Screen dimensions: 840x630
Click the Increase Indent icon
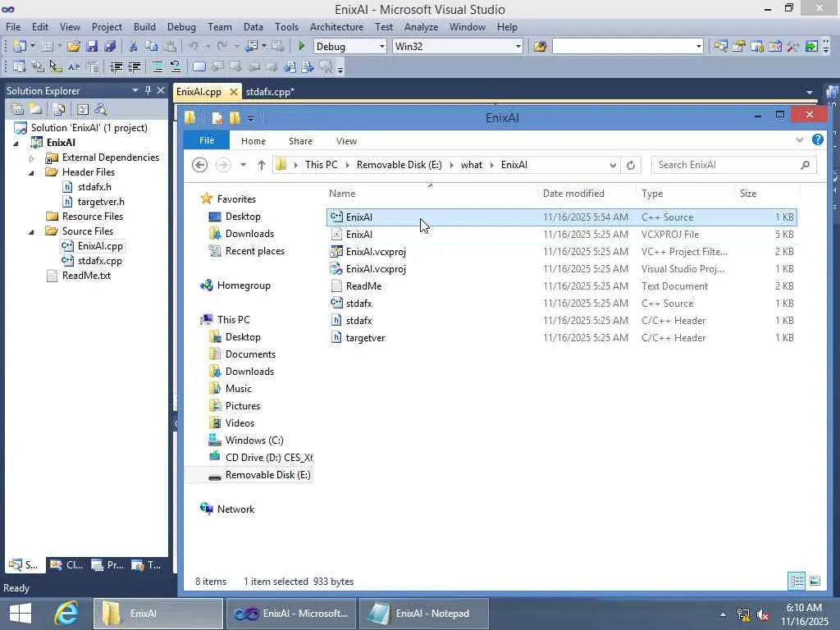tap(134, 66)
